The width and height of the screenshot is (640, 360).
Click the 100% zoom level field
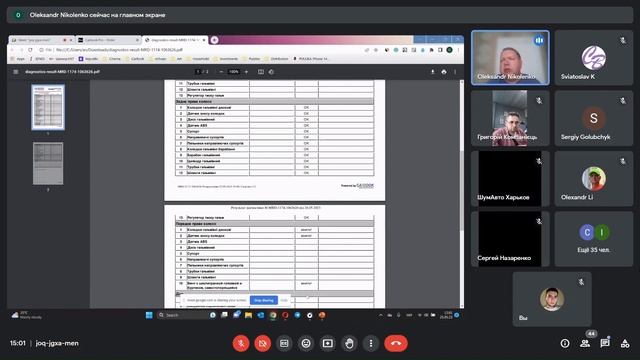pyautogui.click(x=233, y=72)
